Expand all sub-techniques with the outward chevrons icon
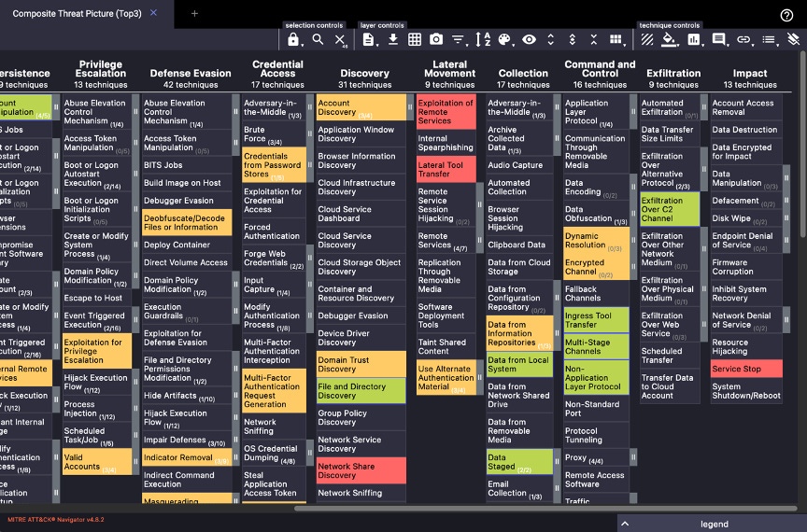The height and width of the screenshot is (532, 807). (551, 39)
